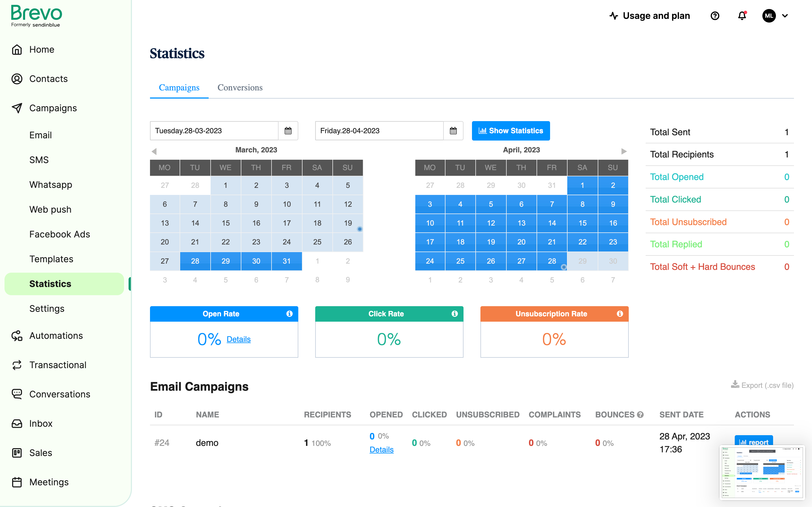Open the start date calendar picker icon

[x=288, y=131]
